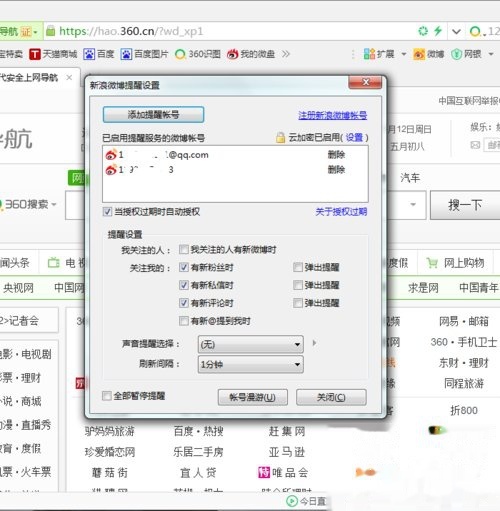Open the 刷新间隔 dropdown

[251, 364]
